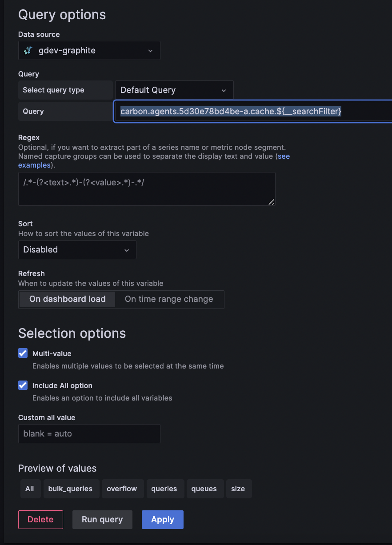Select the All preview value
This screenshot has width=392, height=545.
[30, 489]
